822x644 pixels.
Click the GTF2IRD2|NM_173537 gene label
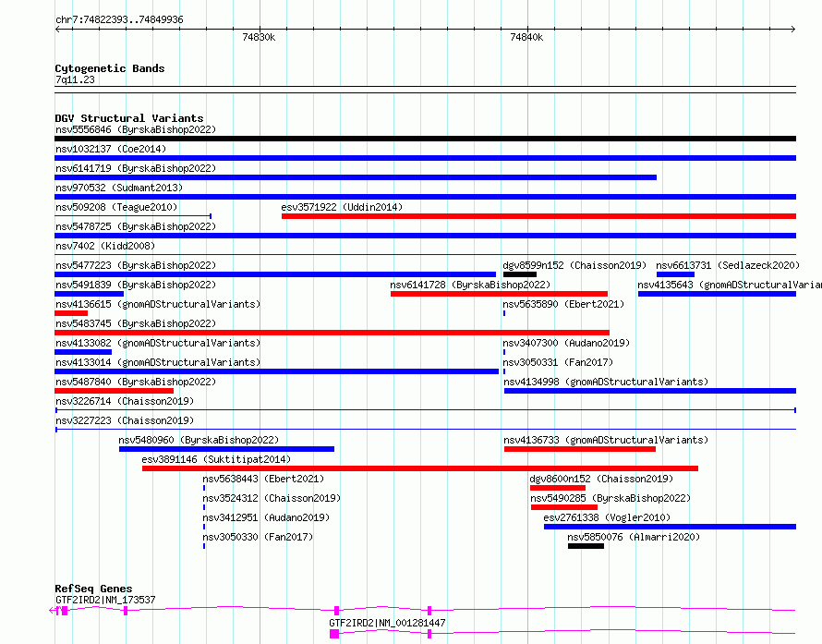tap(105, 600)
